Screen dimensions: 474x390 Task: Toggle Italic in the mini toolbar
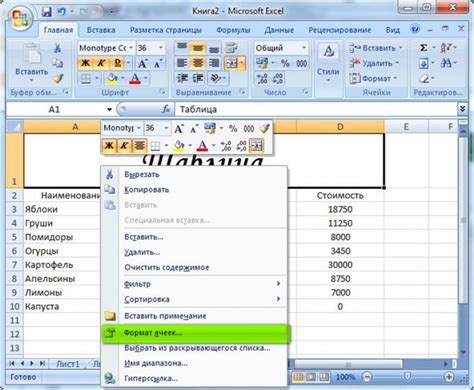click(124, 145)
